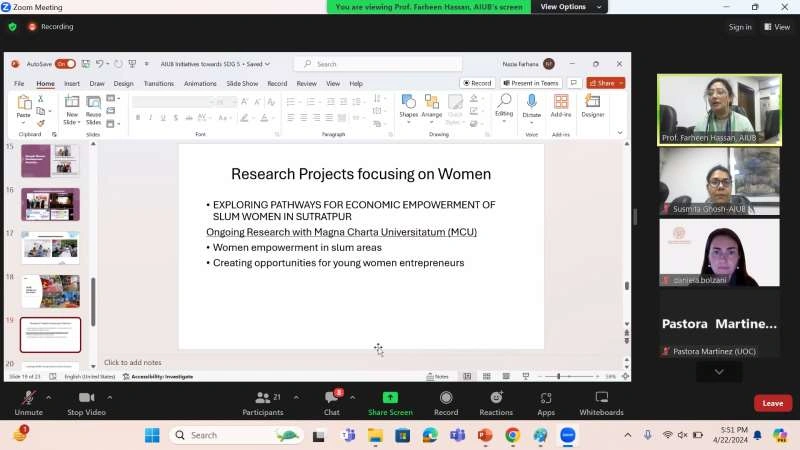The width and height of the screenshot is (800, 450).
Task: Expand the arrow below participant videos
Action: pos(718,371)
